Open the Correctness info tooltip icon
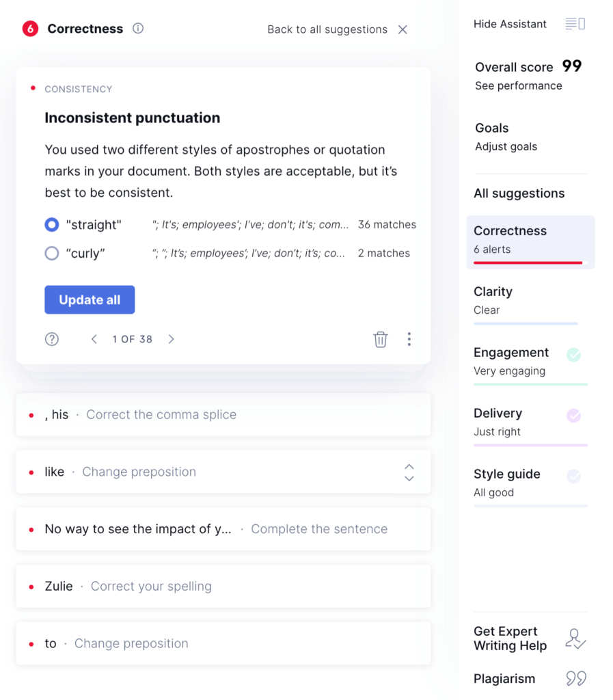Screen dimensions: 613x700 pyautogui.click(x=139, y=29)
